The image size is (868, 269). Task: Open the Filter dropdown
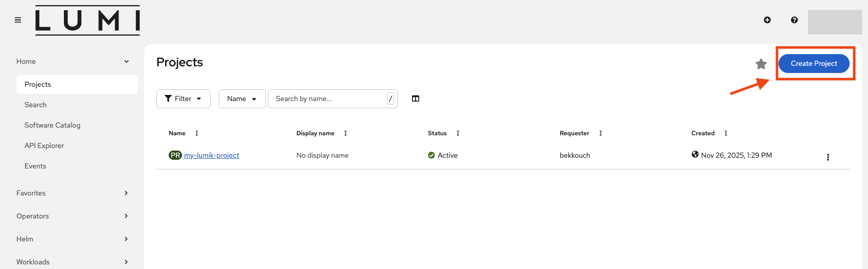pyautogui.click(x=183, y=99)
